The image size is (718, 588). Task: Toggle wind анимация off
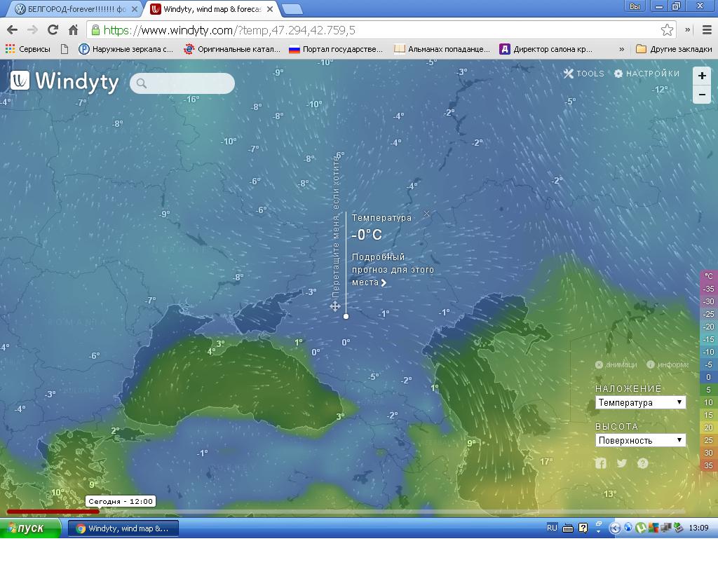pyautogui.click(x=616, y=364)
